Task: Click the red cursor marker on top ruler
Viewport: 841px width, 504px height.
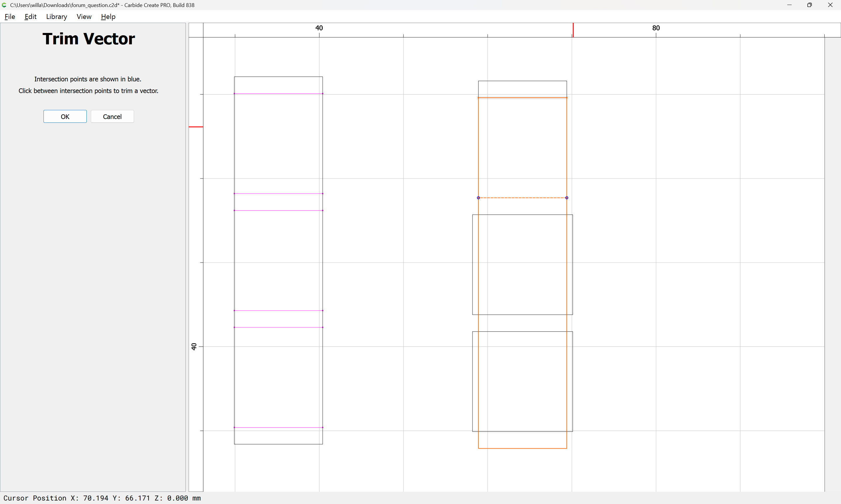Action: click(x=573, y=30)
